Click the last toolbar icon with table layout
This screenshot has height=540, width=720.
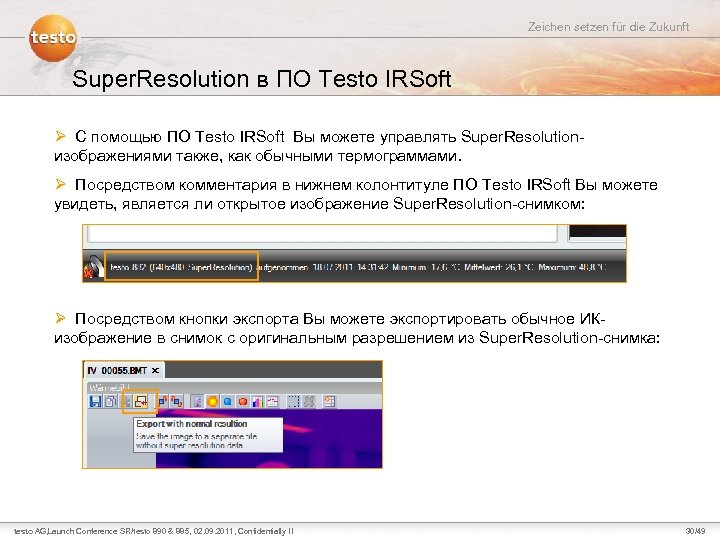pos(329,402)
